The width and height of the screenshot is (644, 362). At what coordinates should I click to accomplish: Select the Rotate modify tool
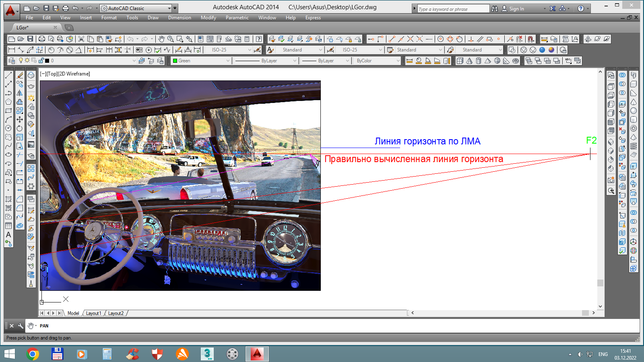[20, 128]
